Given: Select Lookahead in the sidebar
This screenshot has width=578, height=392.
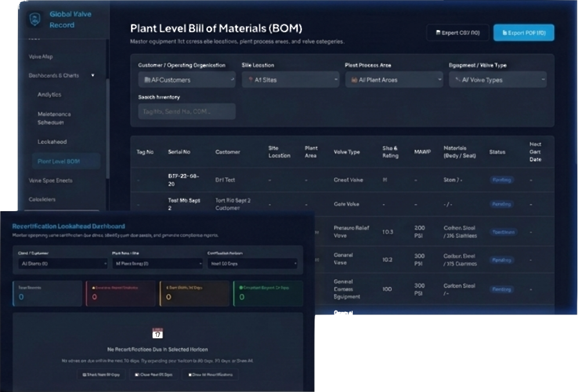Looking at the screenshot, I should (52, 142).
